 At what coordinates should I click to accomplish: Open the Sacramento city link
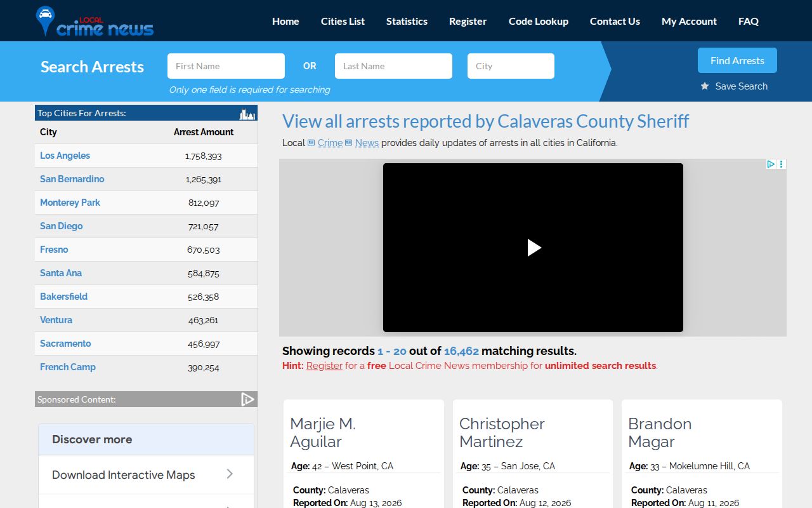click(x=65, y=344)
